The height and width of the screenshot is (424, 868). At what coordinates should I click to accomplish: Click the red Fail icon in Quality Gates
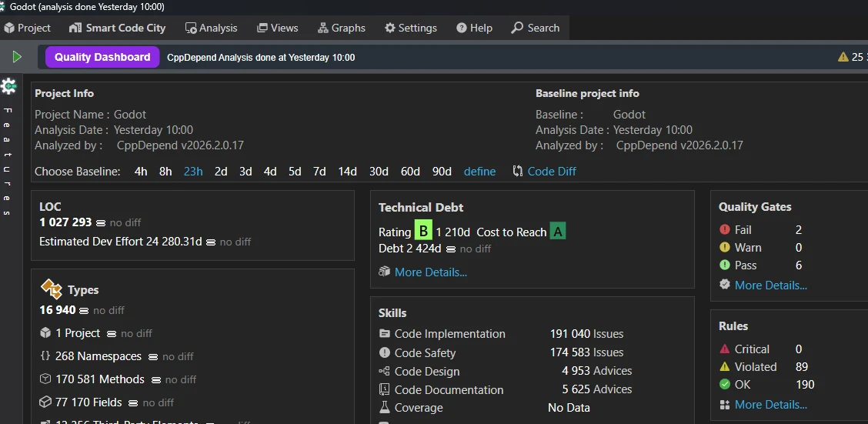725,230
